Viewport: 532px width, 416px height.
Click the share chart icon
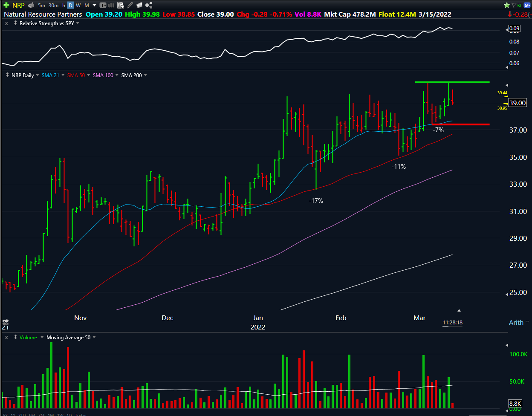[x=149, y=6]
